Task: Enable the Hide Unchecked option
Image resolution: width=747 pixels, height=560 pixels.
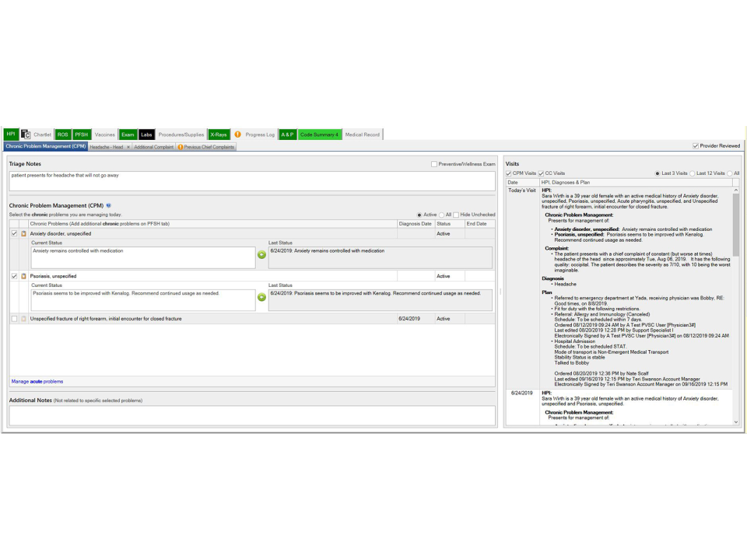Action: point(457,214)
